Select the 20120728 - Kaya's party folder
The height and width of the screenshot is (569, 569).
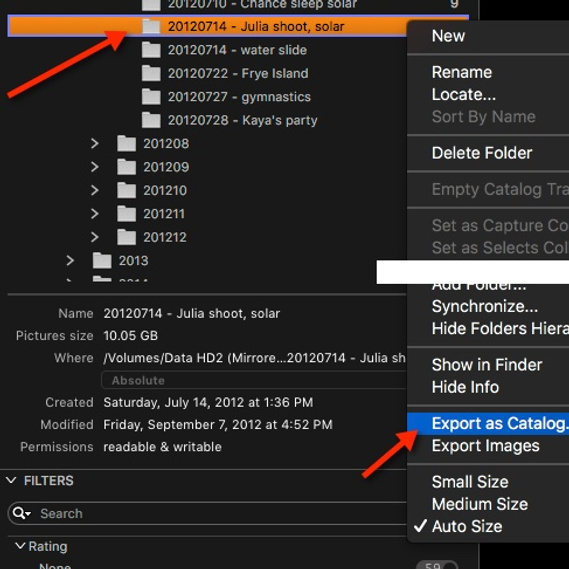(242, 120)
